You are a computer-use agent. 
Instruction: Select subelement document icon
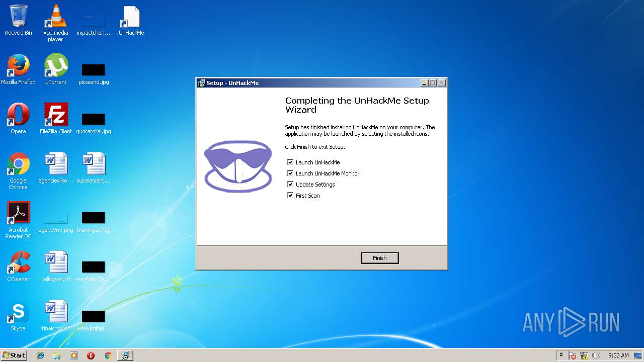click(94, 168)
